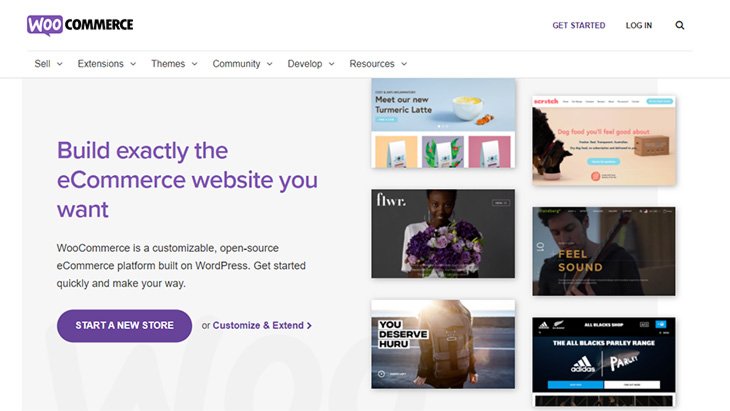Image resolution: width=730 pixels, height=411 pixels.
Task: Open the You Deserve Huru store thumbnail
Action: coord(443,344)
